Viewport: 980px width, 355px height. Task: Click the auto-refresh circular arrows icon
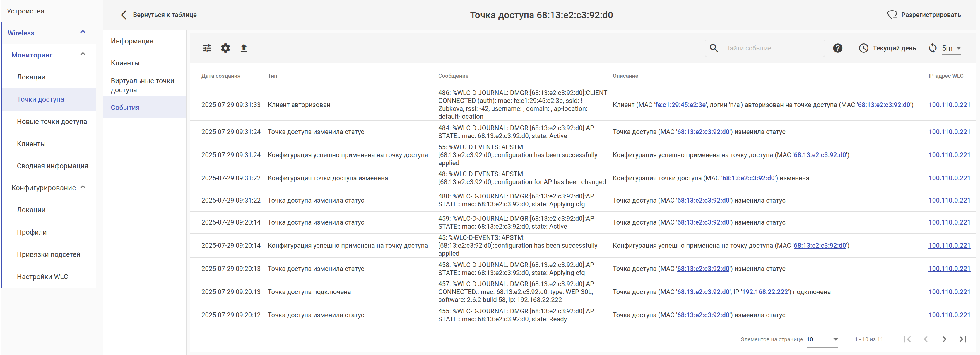pyautogui.click(x=933, y=48)
